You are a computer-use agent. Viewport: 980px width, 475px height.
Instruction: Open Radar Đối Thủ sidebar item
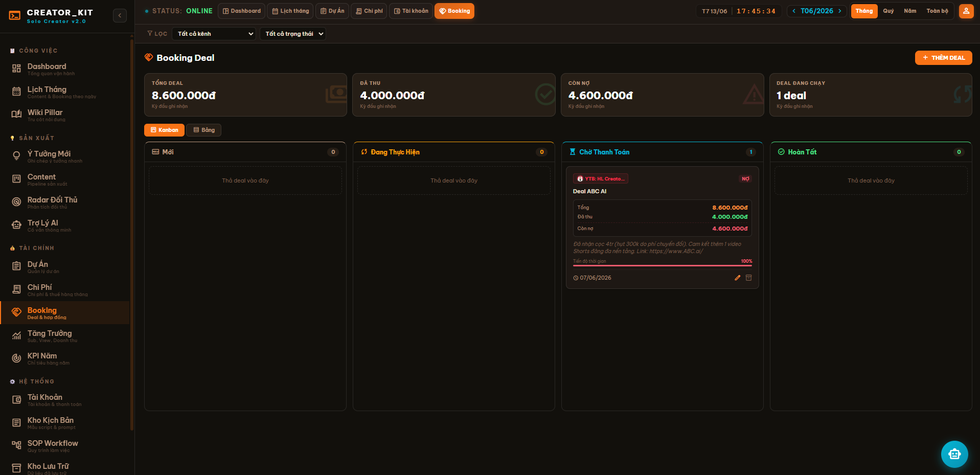click(x=65, y=202)
